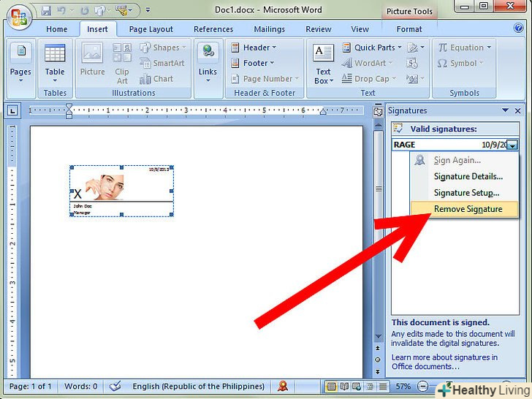The width and height of the screenshot is (532, 399).
Task: Click Select Browse Object button
Action: pos(378,360)
